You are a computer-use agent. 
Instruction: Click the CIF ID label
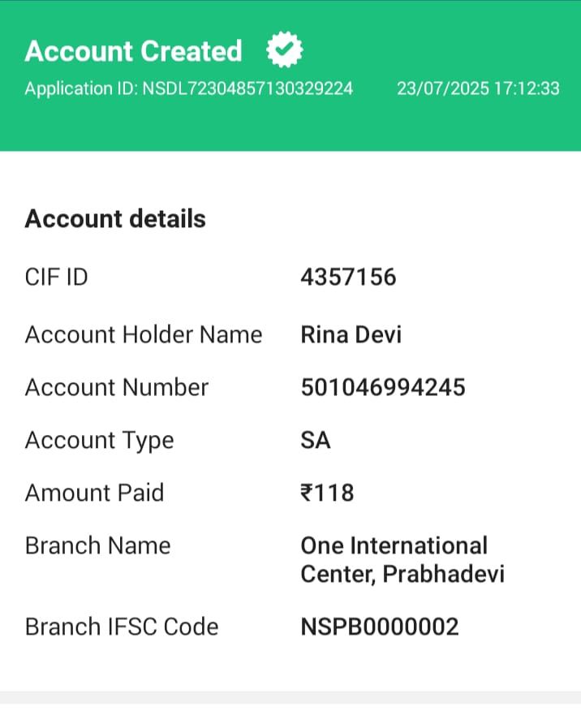57,278
